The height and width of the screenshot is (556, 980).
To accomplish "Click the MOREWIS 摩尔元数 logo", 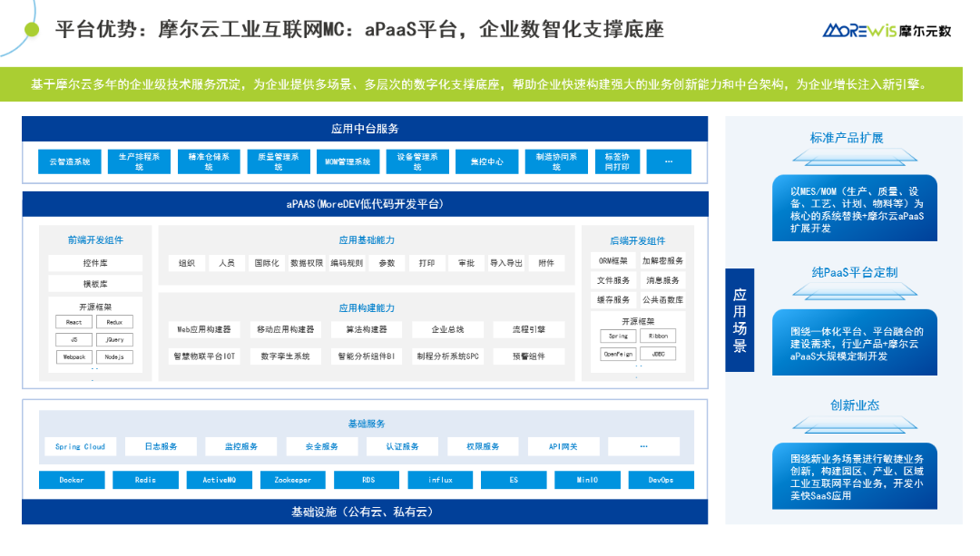I will tap(887, 30).
